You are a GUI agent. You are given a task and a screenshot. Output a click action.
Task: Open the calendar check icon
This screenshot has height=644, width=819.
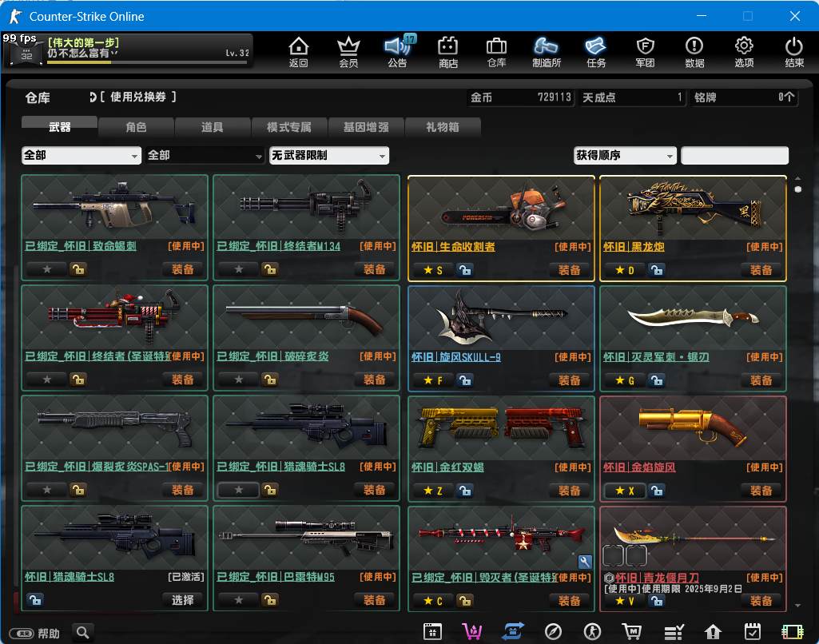(752, 632)
